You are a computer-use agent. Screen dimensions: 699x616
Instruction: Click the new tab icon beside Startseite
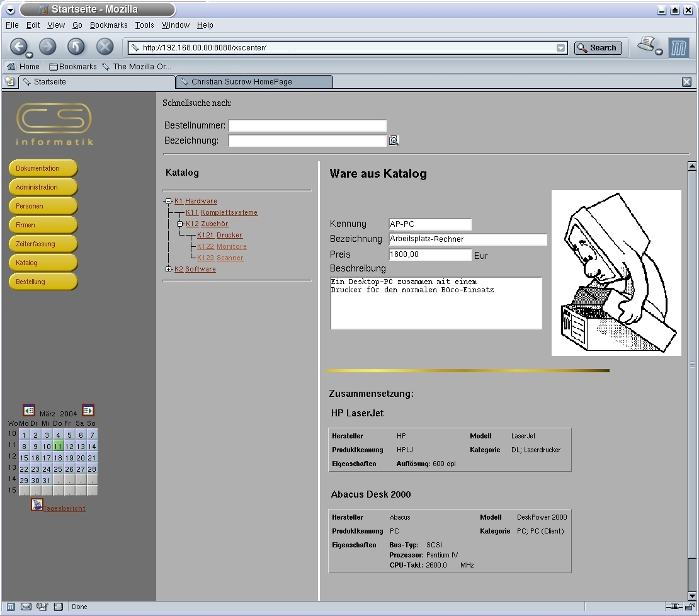pyautogui.click(x=9, y=82)
